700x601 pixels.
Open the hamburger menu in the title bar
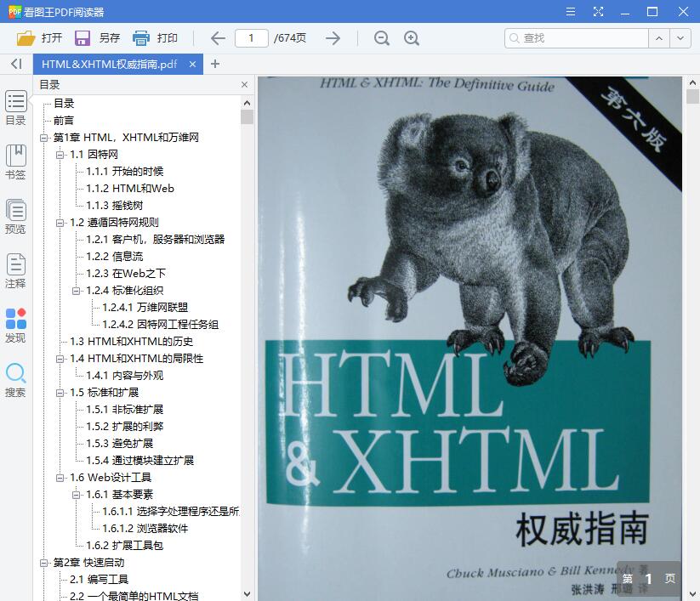tap(570, 11)
